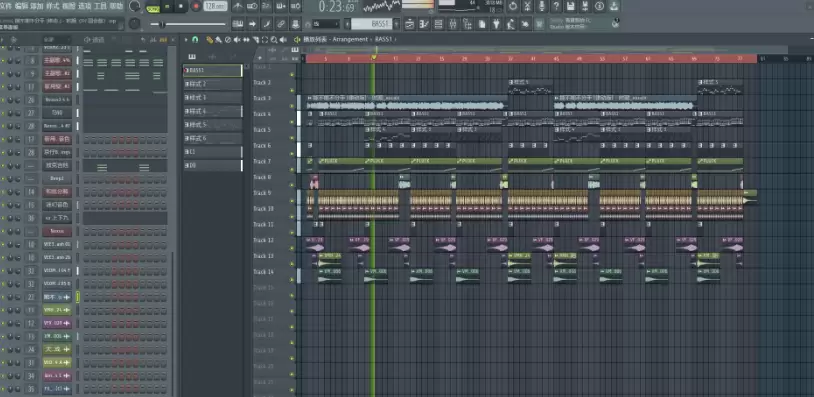Click the master pitch knob below volume
Image resolution: width=814 pixels, height=397 pixels.
click(x=134, y=23)
